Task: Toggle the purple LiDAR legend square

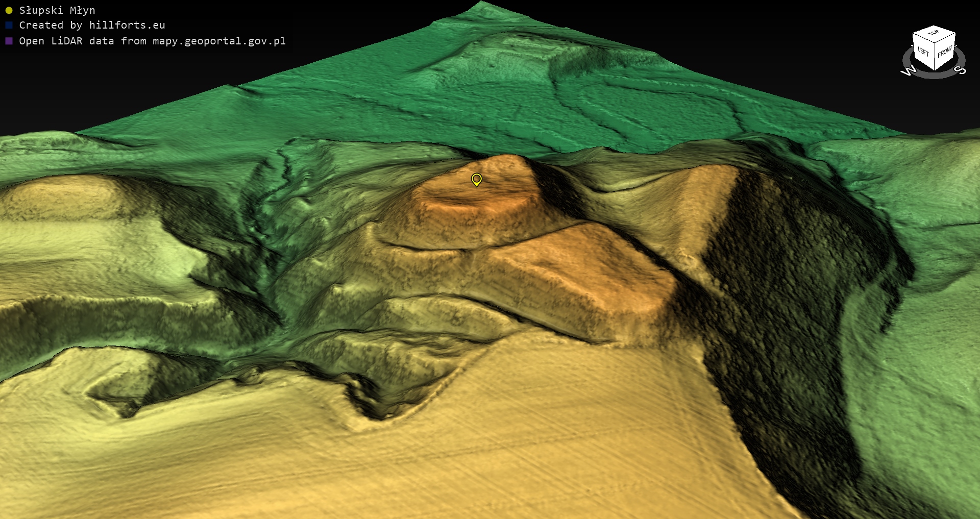Action: [9, 41]
